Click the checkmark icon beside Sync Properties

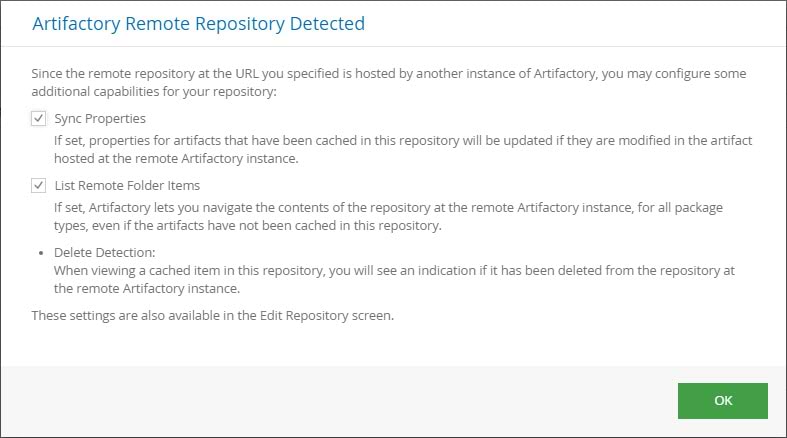click(39, 119)
